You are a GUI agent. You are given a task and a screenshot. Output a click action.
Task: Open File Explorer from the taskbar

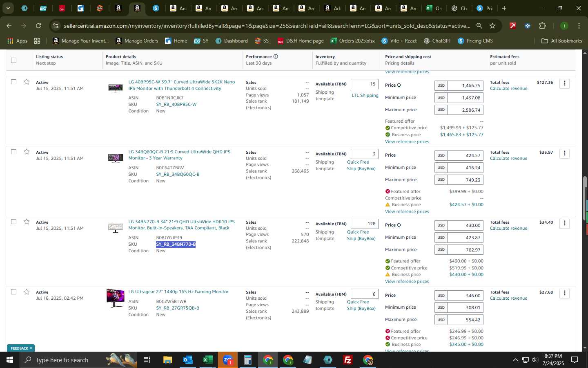pos(168,360)
